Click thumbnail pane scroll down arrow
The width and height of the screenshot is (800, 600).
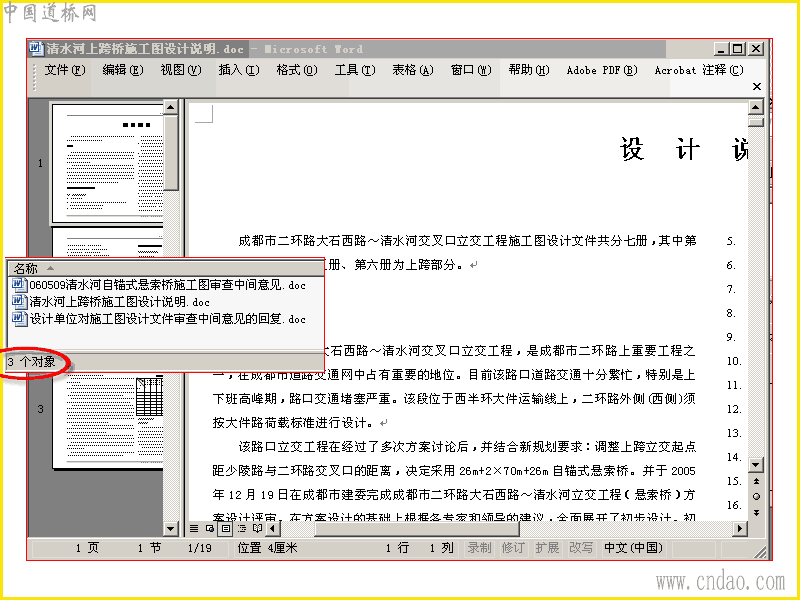pyautogui.click(x=170, y=529)
